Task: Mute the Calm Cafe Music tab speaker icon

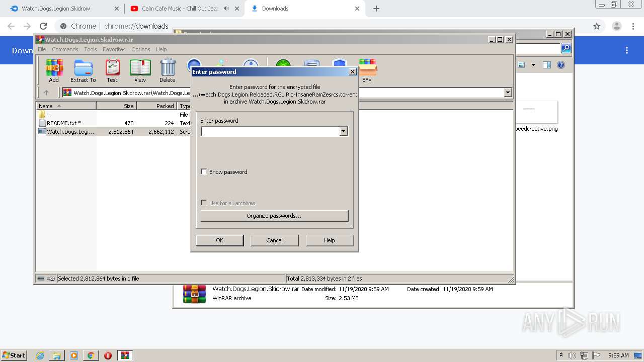Action: (x=226, y=9)
